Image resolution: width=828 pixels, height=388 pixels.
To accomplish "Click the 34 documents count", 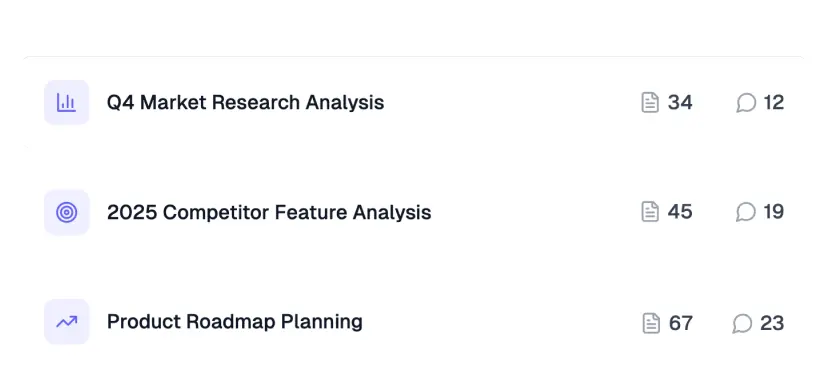I will click(680, 102).
